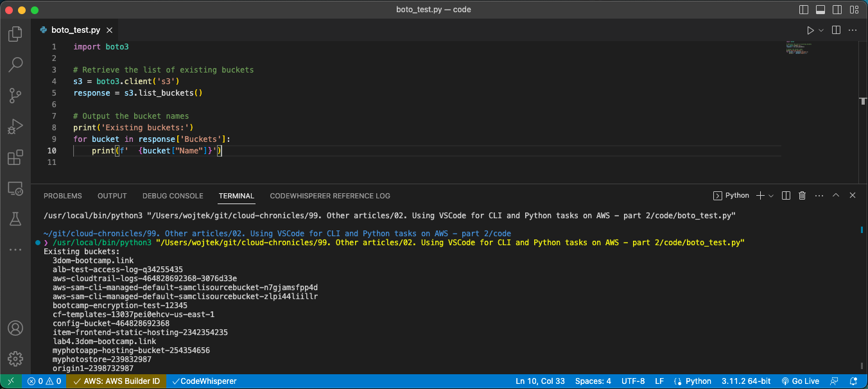Click the CodeWhisperer status bar item
Viewport: 868px width, 389px height.
[204, 381]
